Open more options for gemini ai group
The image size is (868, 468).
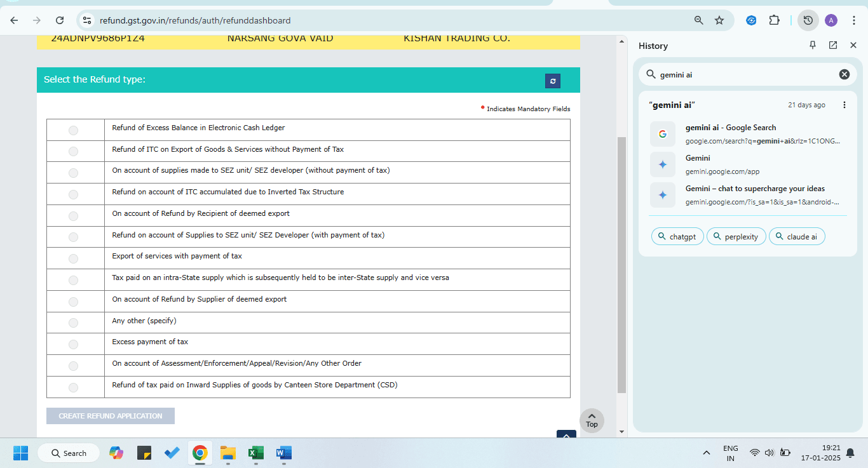pos(844,105)
